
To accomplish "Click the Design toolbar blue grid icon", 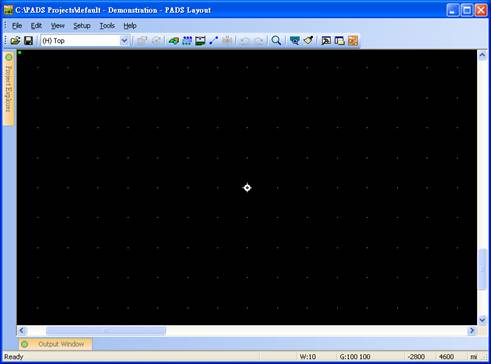I will (x=187, y=41).
